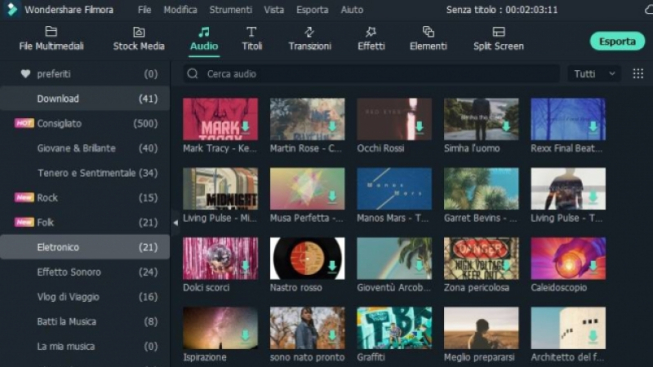Image resolution: width=653 pixels, height=367 pixels.
Task: Select the La mia musica category
Action: point(85,346)
